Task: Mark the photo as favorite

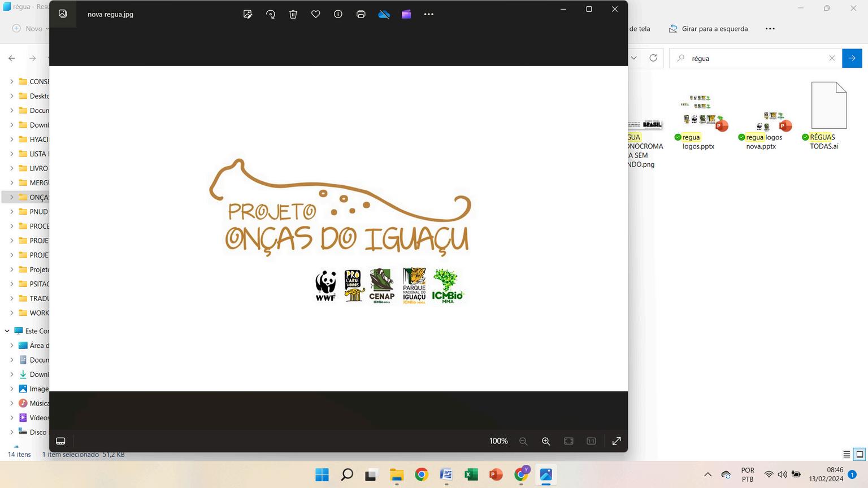Action: pyautogui.click(x=316, y=14)
